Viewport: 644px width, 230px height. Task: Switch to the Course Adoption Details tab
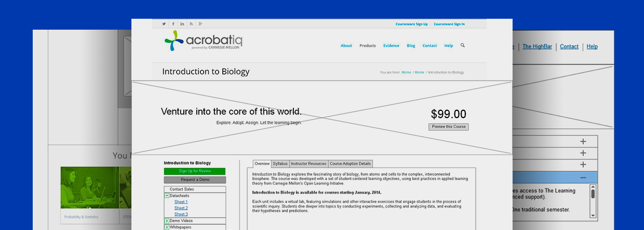(351, 164)
